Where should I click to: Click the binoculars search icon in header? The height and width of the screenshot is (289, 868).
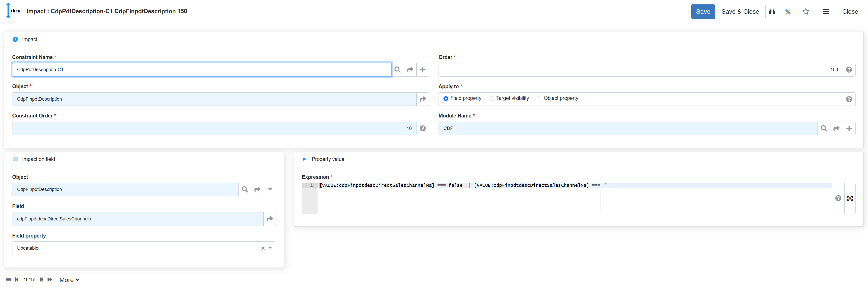tap(771, 11)
